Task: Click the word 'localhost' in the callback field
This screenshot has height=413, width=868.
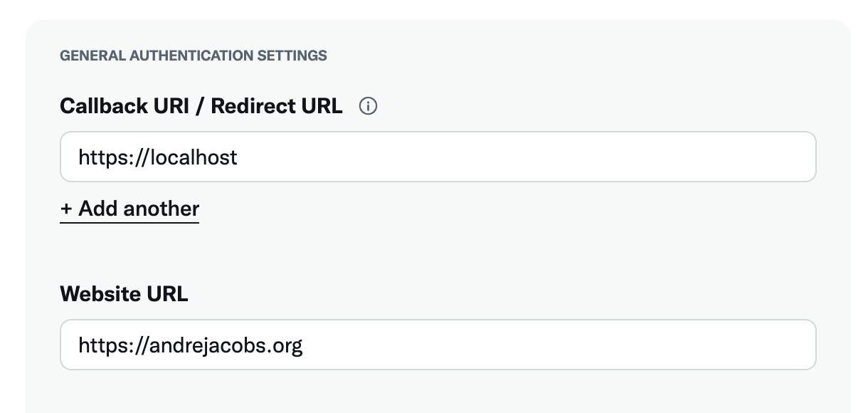Action: click(194, 157)
